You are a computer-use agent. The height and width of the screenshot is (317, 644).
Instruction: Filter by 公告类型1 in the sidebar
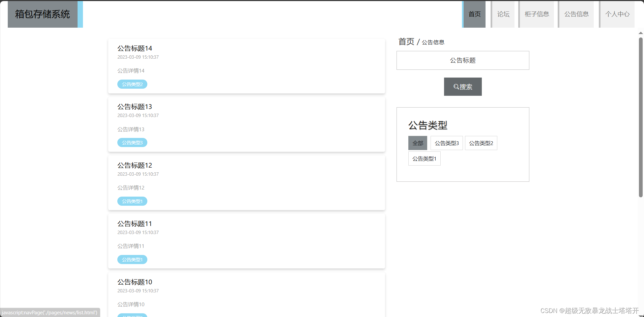point(425,158)
